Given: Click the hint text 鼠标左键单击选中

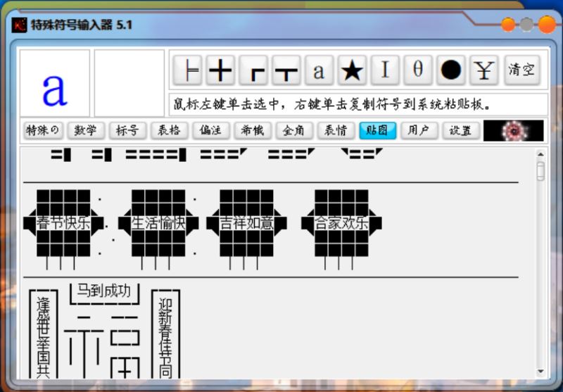Looking at the screenshot, I should tap(226, 104).
